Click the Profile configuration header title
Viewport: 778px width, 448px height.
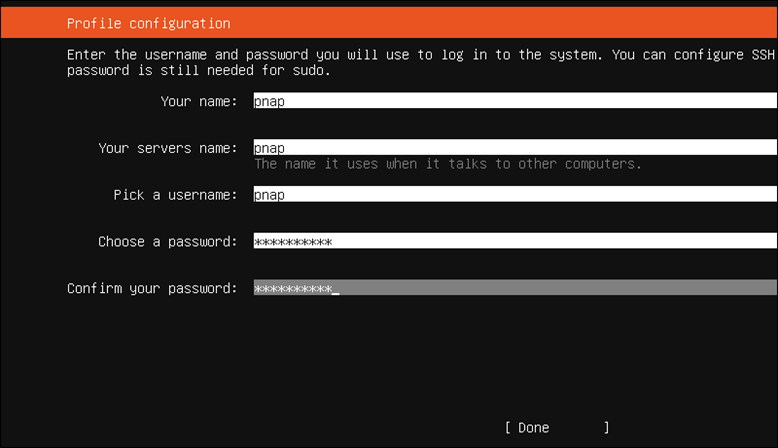point(148,23)
